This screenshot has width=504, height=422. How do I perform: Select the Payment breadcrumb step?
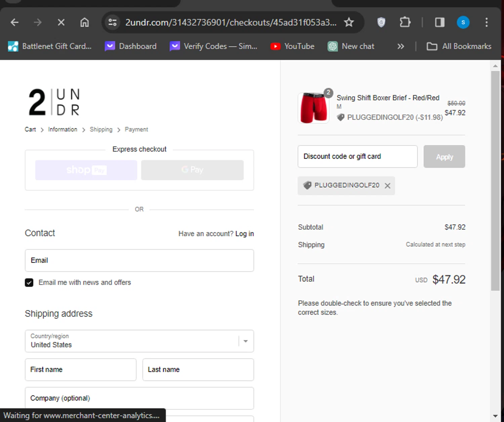pos(136,129)
